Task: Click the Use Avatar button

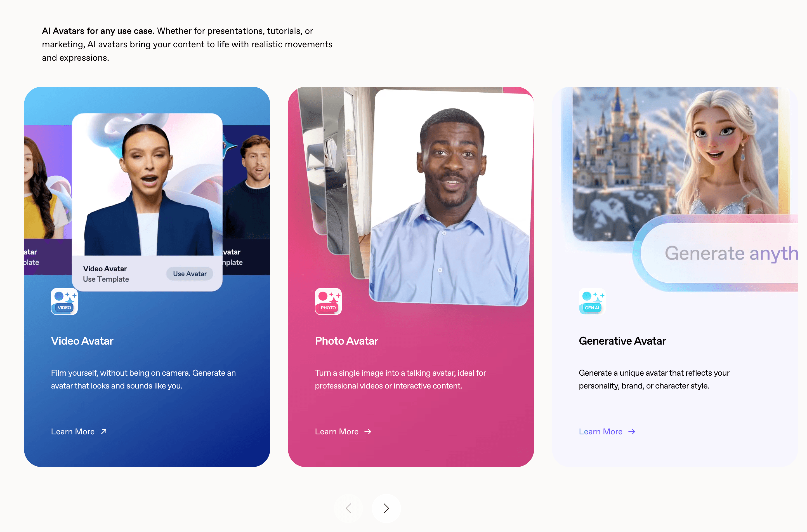Action: pyautogui.click(x=189, y=274)
